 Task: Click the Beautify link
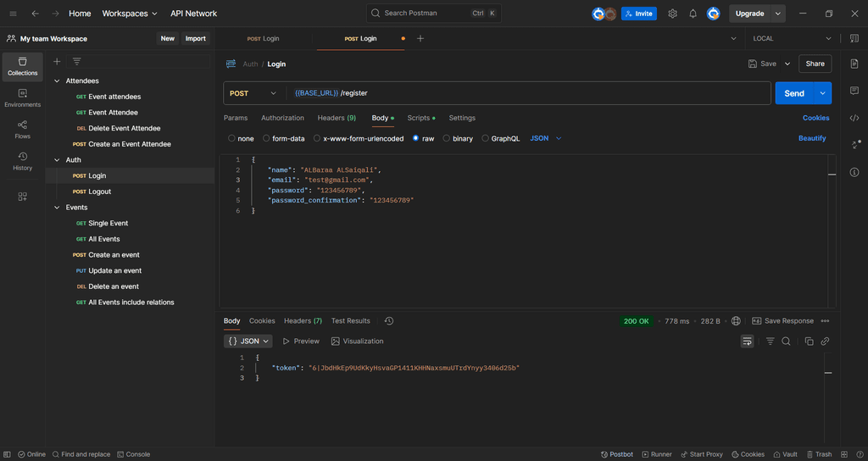(811, 138)
